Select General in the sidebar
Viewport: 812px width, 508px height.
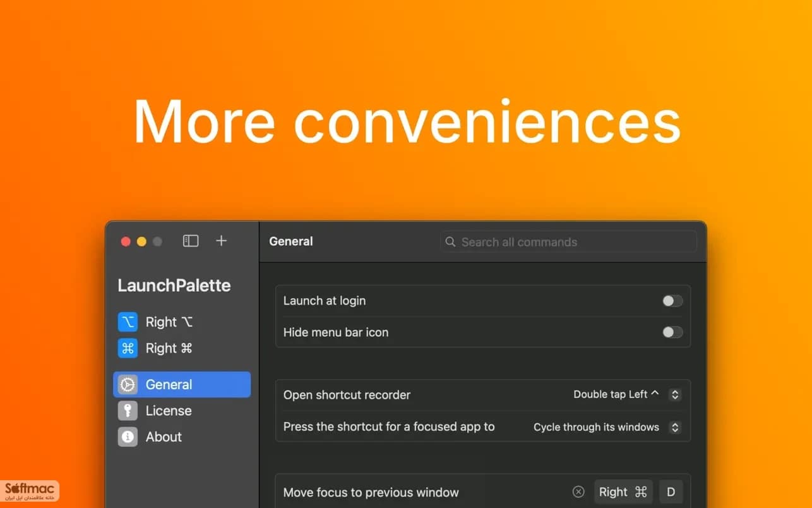point(182,385)
